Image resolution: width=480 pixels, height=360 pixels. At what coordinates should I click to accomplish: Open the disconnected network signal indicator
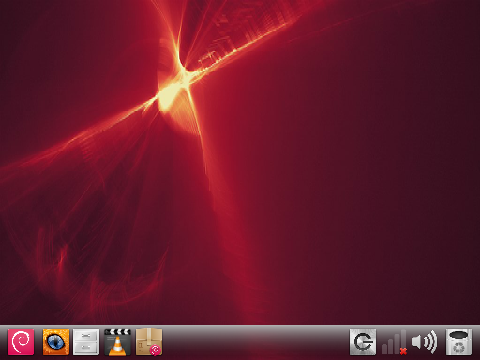[394, 342]
